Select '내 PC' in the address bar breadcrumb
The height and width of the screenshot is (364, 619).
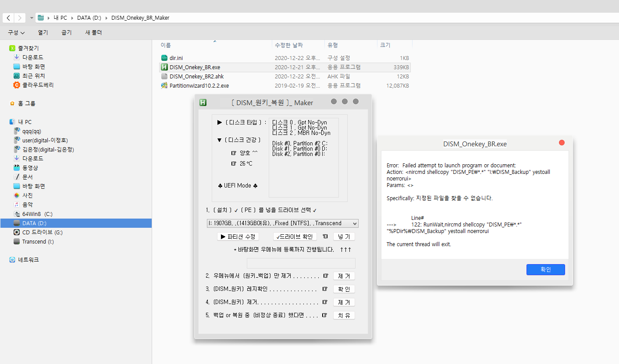(x=60, y=18)
